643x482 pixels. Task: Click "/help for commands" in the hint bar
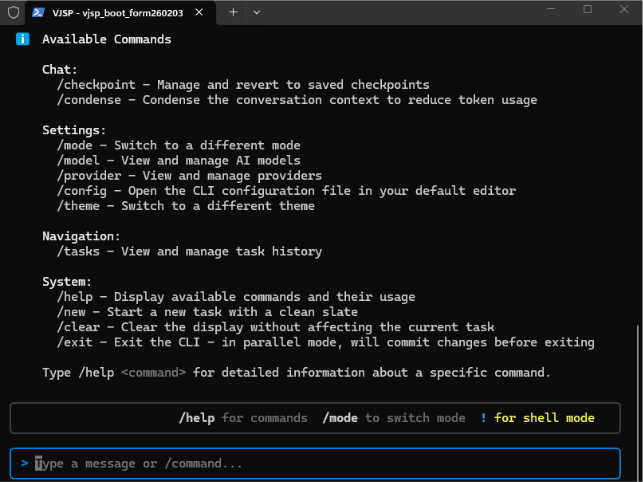click(243, 418)
